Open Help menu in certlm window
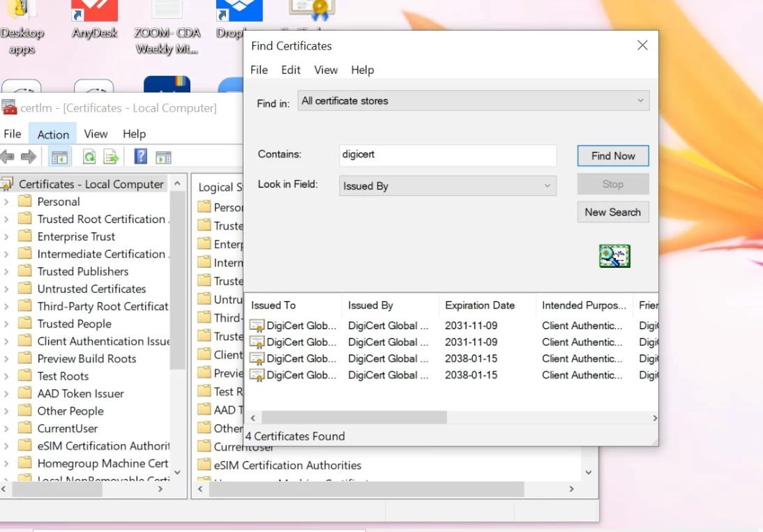 click(134, 134)
